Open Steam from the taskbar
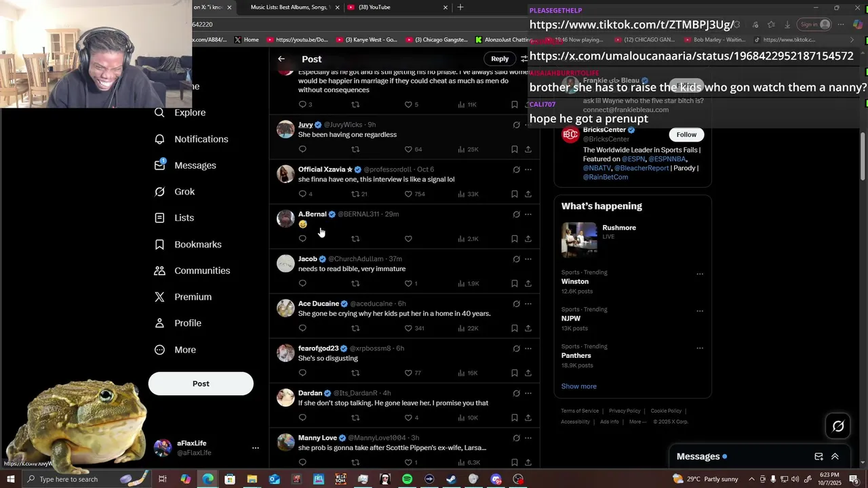The image size is (868, 488). (451, 479)
